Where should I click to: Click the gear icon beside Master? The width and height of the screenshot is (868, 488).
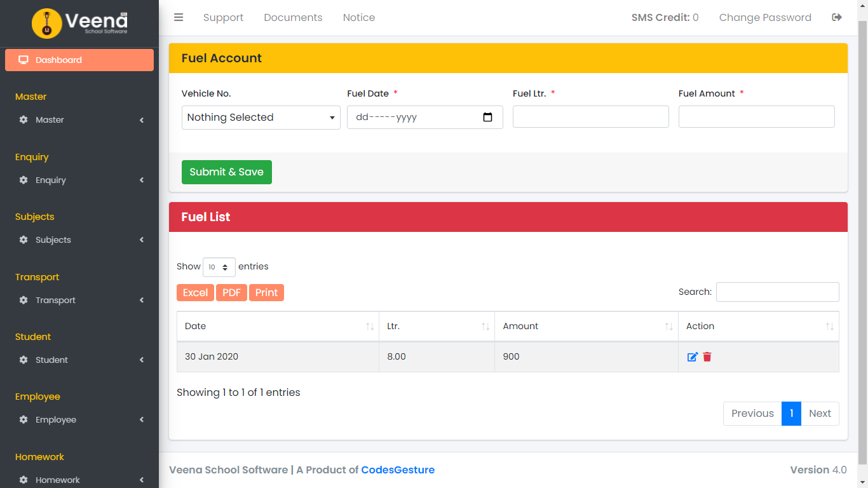point(24,119)
